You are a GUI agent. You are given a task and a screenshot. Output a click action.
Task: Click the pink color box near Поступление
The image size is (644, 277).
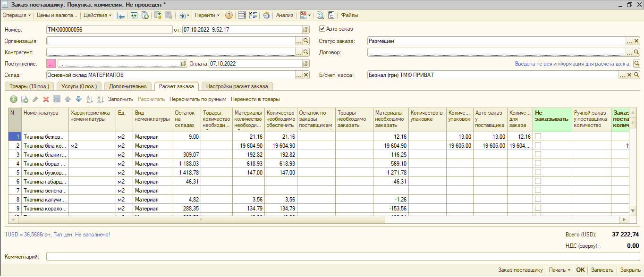click(x=51, y=64)
